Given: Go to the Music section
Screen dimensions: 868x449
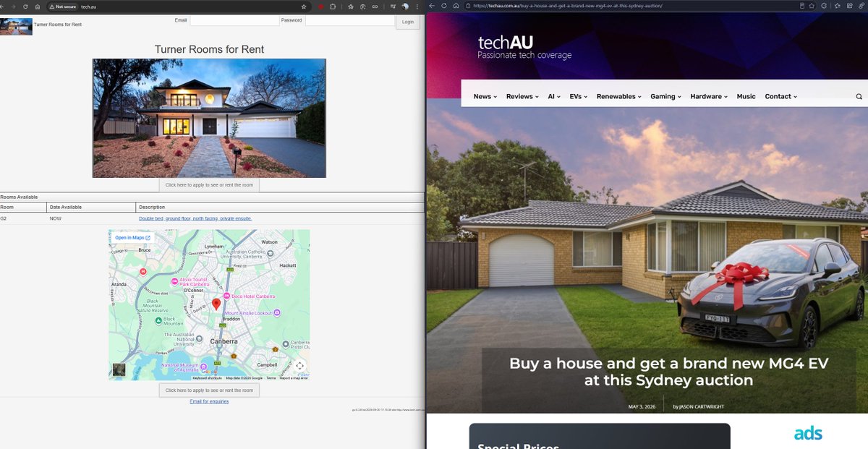Looking at the screenshot, I should (x=746, y=96).
